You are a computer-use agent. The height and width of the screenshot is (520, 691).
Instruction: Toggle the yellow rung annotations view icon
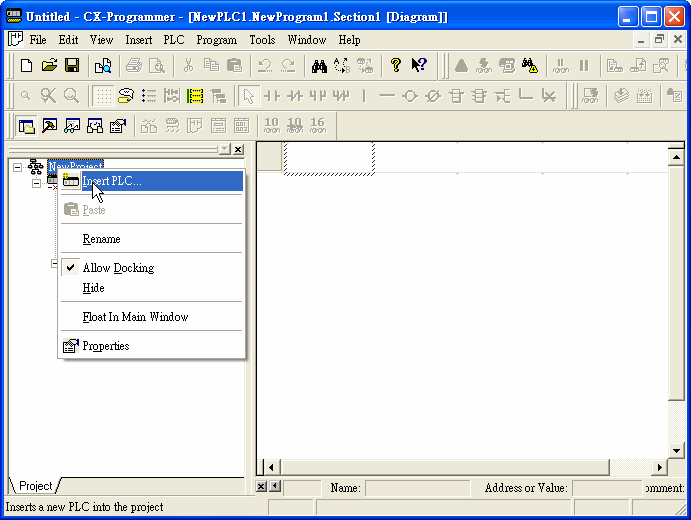coord(195,96)
